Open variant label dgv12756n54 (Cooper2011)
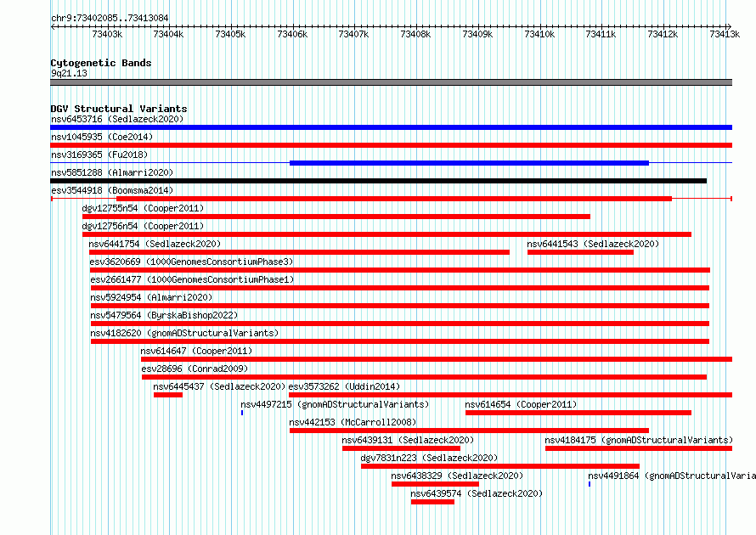 (143, 226)
